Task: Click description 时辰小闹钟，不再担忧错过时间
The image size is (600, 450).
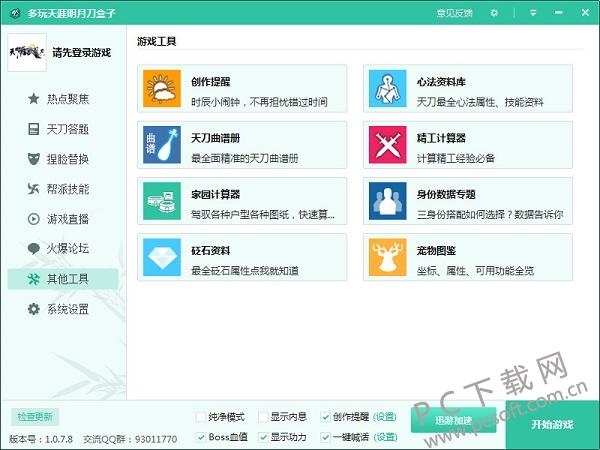Action: [x=259, y=102]
